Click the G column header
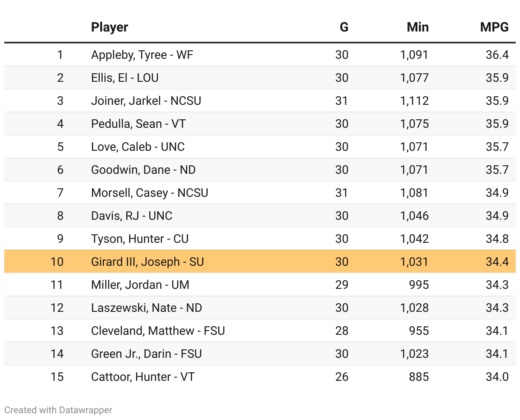520x420 pixels. [344, 27]
